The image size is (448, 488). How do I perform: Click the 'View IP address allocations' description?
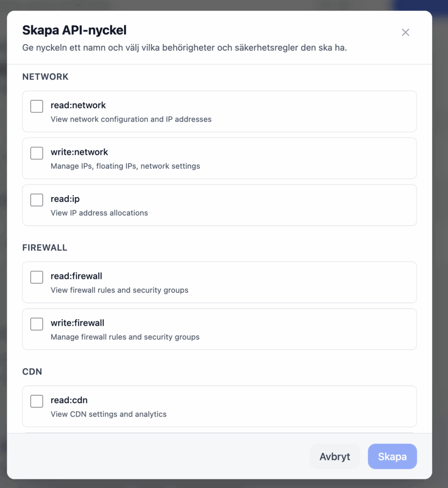tap(99, 213)
